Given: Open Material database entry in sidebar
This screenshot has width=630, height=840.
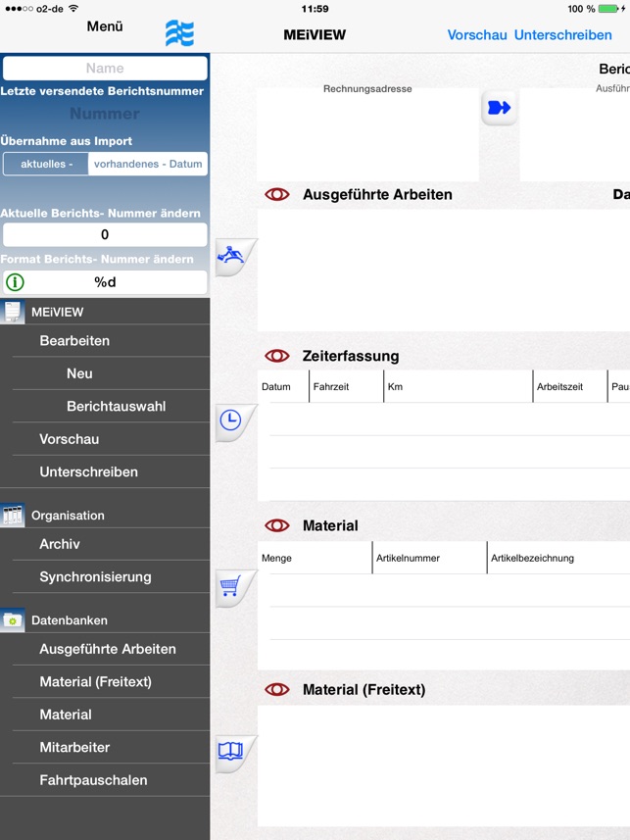Looking at the screenshot, I should (x=105, y=715).
